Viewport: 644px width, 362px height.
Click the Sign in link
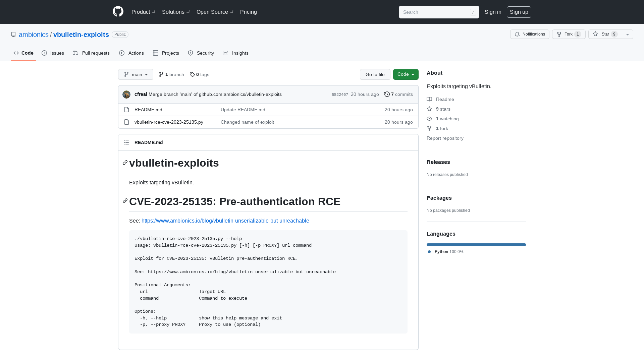[493, 12]
